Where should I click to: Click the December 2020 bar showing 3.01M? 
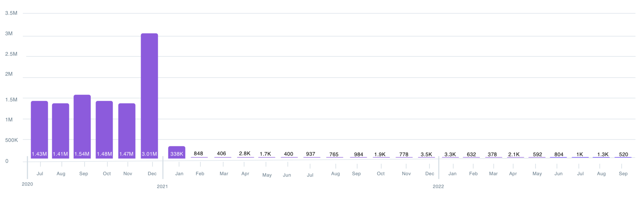tap(149, 96)
